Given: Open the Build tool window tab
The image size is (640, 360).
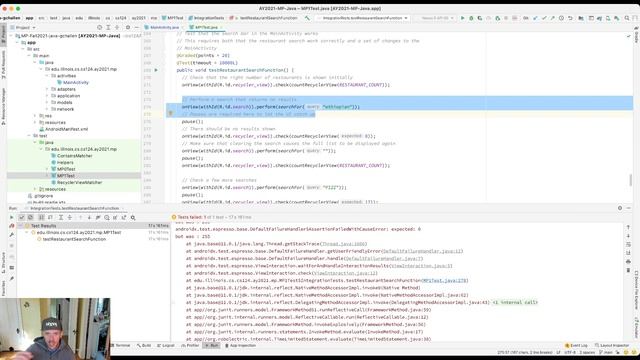Looking at the screenshot, I should pos(144,345).
